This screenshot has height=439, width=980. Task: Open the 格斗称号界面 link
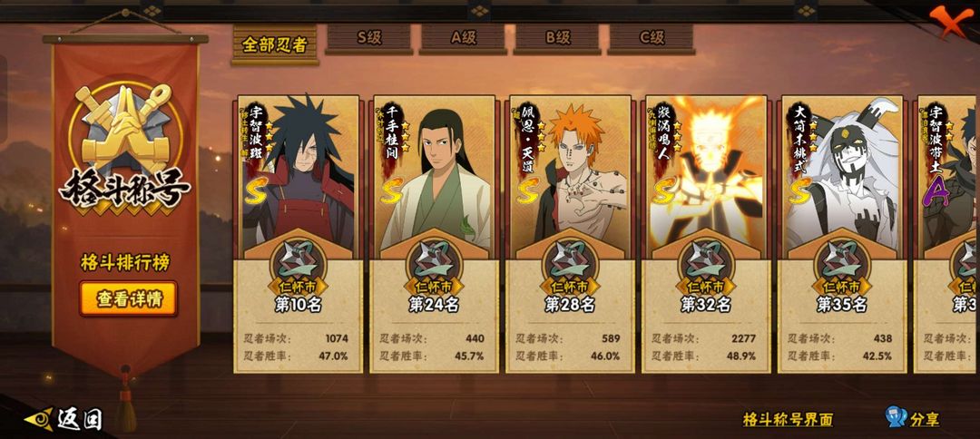pyautogui.click(x=788, y=420)
